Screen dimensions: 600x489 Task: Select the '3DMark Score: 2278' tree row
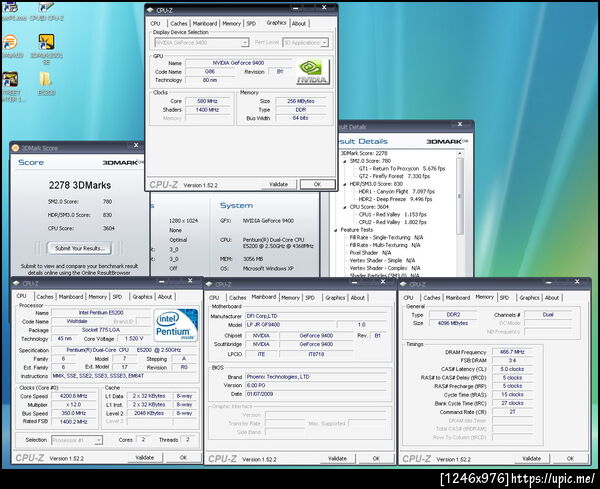coord(364,153)
